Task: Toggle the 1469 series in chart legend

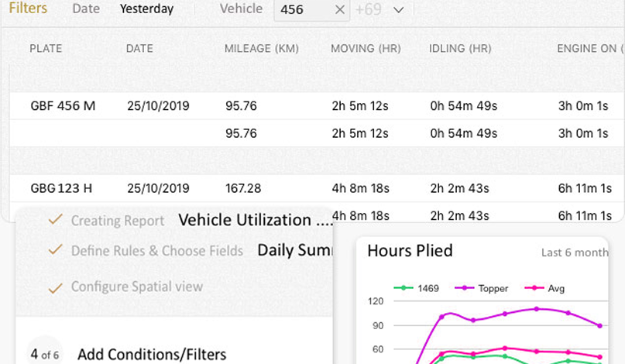Action: point(417,288)
